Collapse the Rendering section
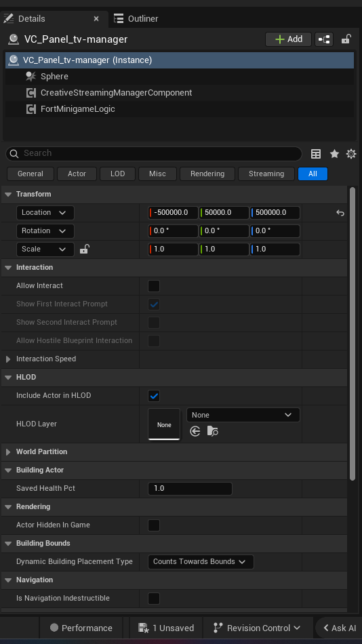The height and width of the screenshot is (644, 362). tap(8, 507)
